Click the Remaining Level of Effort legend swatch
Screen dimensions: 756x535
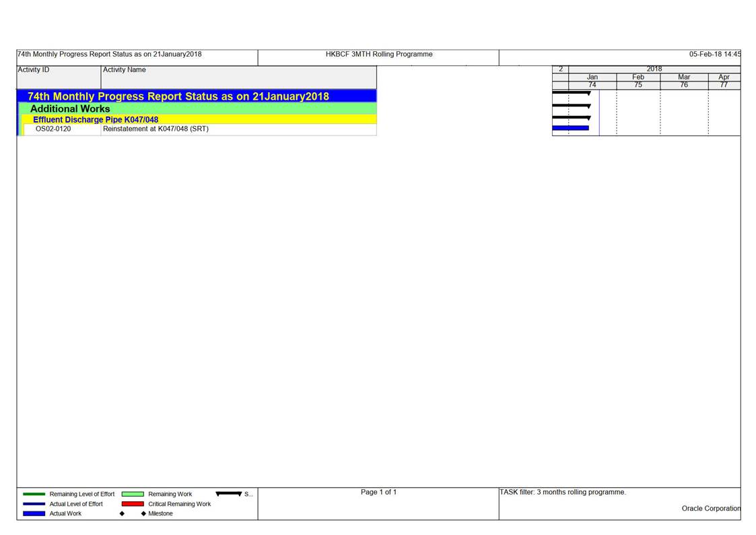34,494
